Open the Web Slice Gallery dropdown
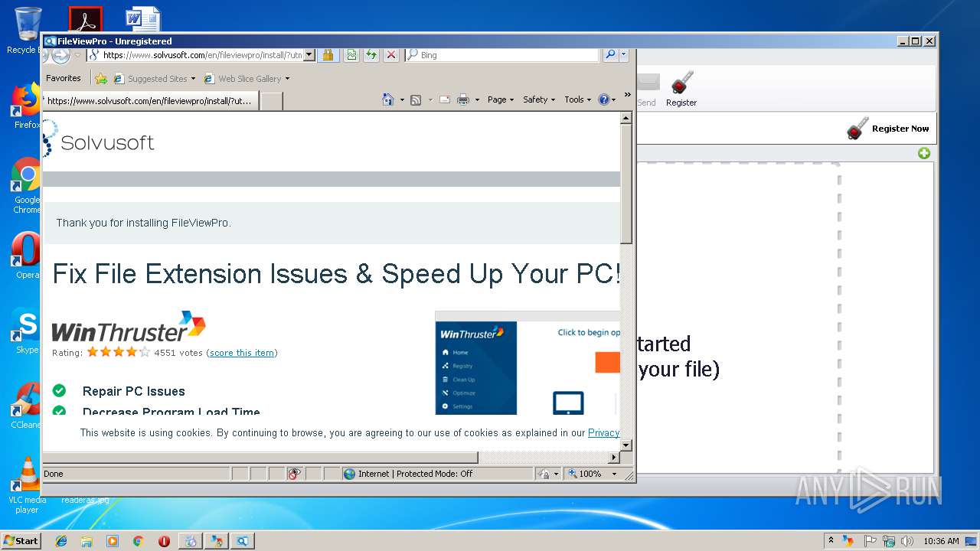Screen dimensions: 980x551 coord(287,79)
